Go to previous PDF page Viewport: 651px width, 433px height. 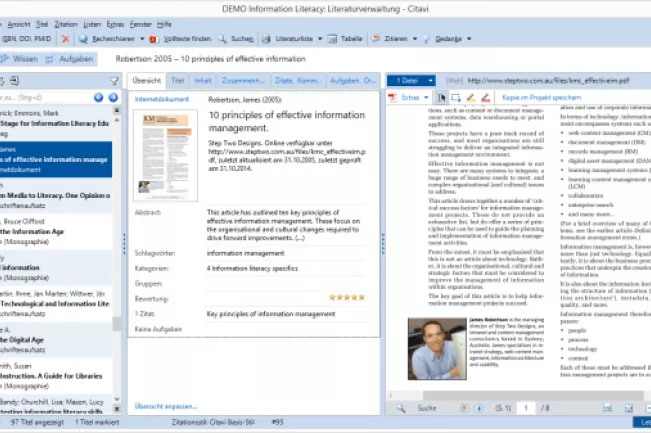coord(464,408)
